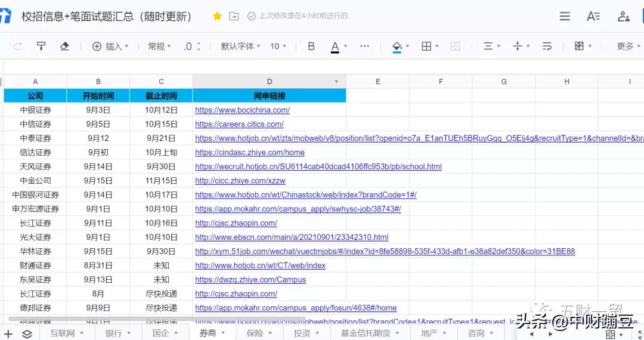
Task: Click the vertical alignment icon
Action: click(518, 46)
